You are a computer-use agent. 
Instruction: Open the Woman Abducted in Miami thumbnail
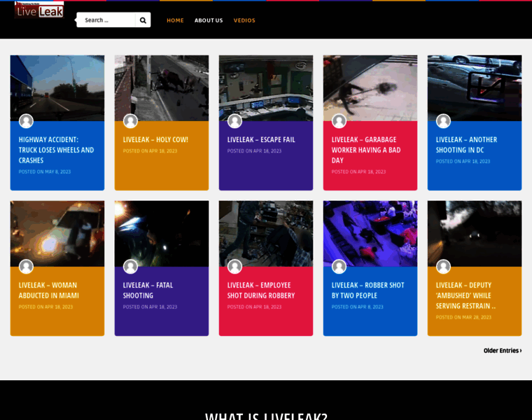point(57,234)
